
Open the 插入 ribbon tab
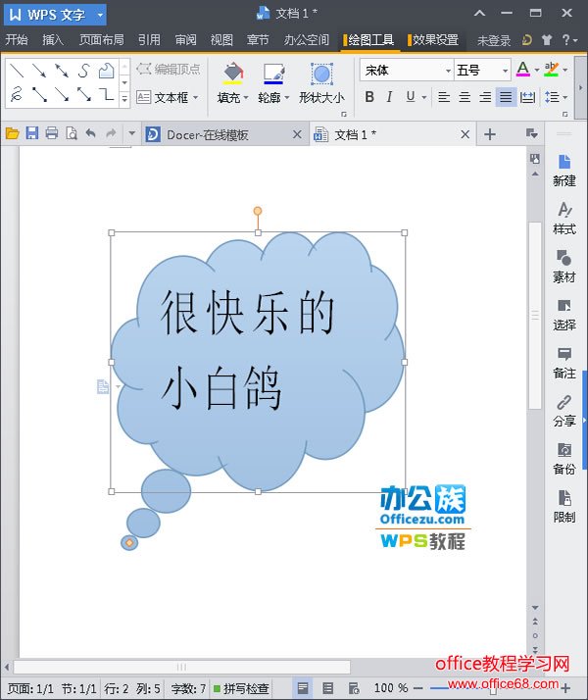point(53,40)
